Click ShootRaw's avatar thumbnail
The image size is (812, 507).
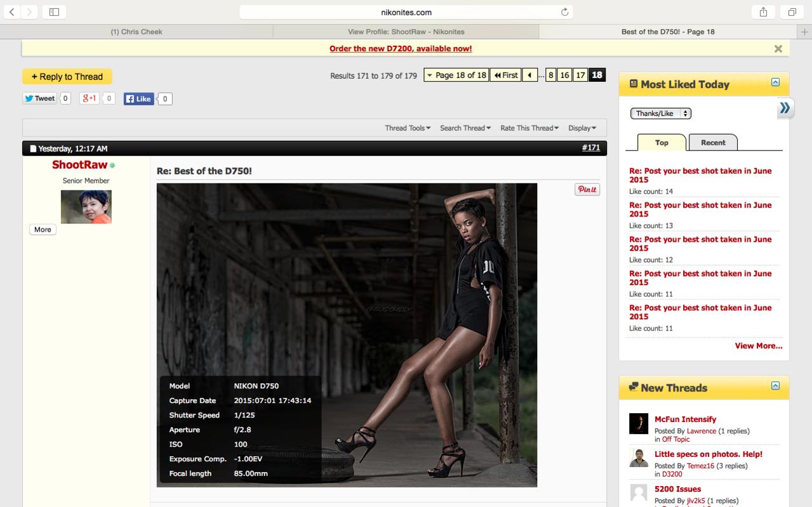coord(86,207)
